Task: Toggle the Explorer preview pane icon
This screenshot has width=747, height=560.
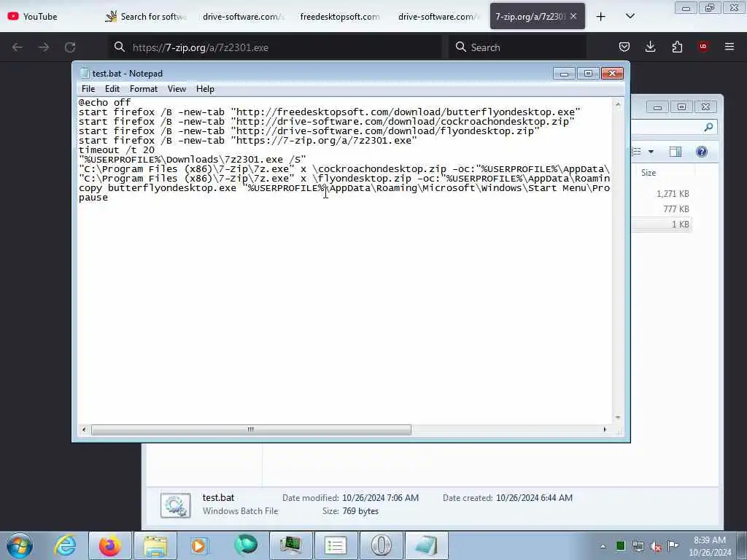Action: coord(675,152)
